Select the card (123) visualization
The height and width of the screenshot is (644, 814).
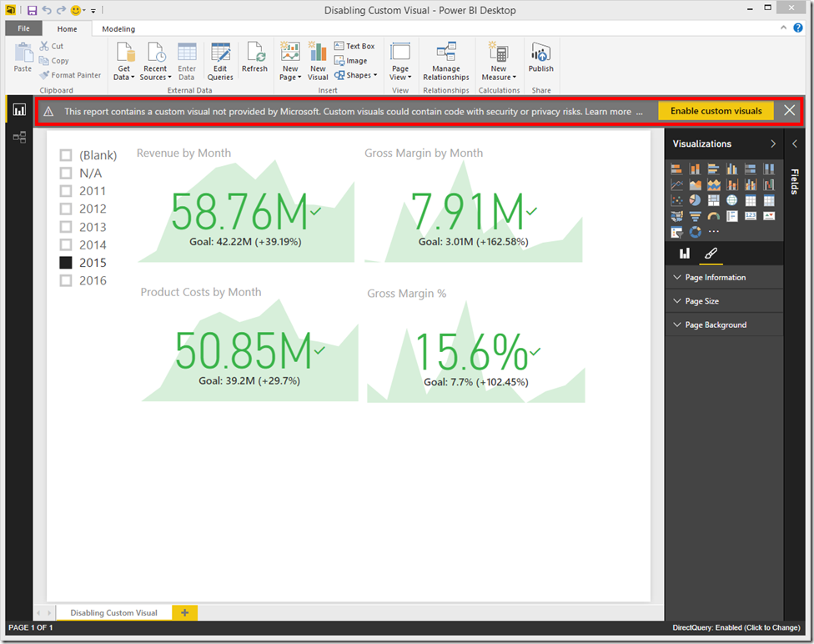[751, 216]
